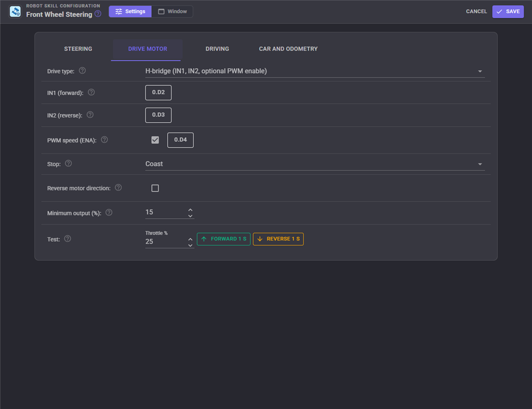Show help for IN1 (forward)
The image size is (532, 409).
point(91,93)
